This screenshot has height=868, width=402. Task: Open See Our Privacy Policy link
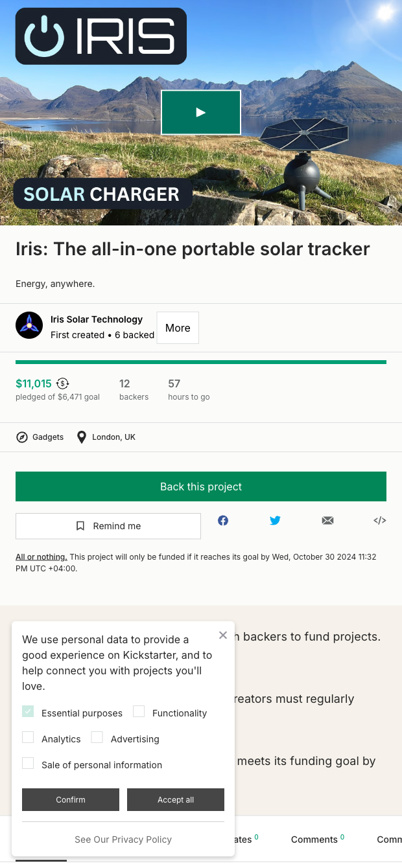point(123,839)
